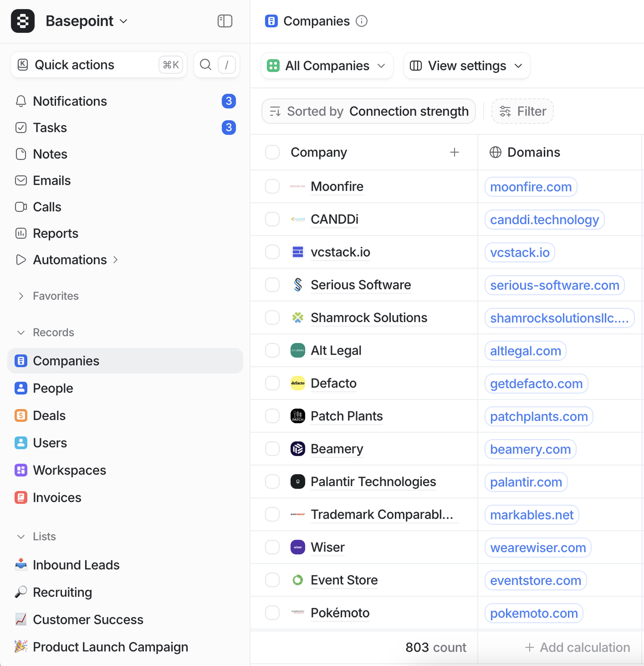Open the Workspaces records item
Viewport: 644px width, 666px height.
(69, 470)
